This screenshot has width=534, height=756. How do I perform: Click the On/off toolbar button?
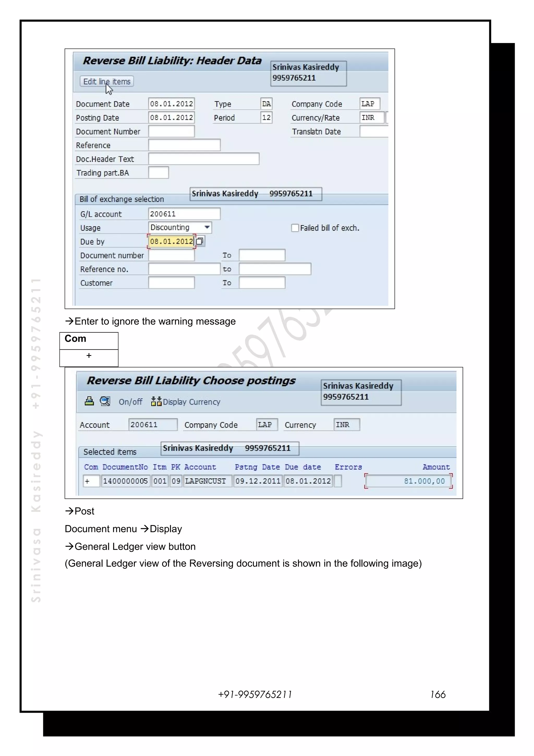tap(130, 402)
